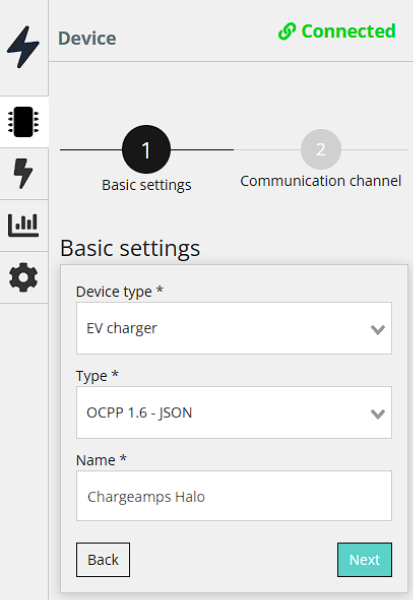Click the Type * field label
The image size is (414, 600).
click(97, 376)
